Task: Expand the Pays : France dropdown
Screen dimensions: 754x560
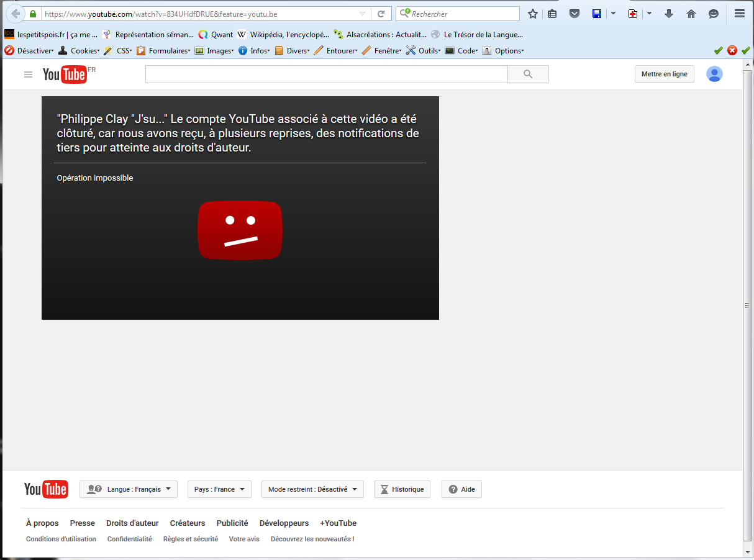Action: [x=219, y=489]
